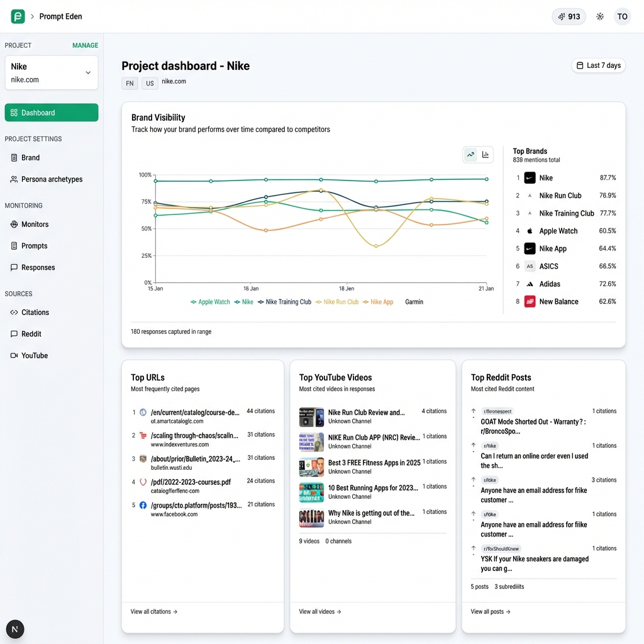Open the Last 7 days date range picker
Screen dimensions: 644x644
click(x=598, y=65)
